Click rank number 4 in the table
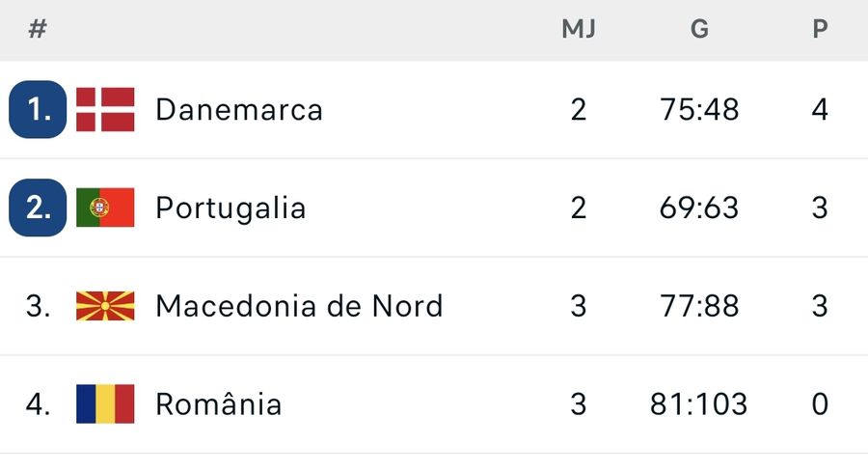Screen dimensions: 868x471 coord(38,403)
